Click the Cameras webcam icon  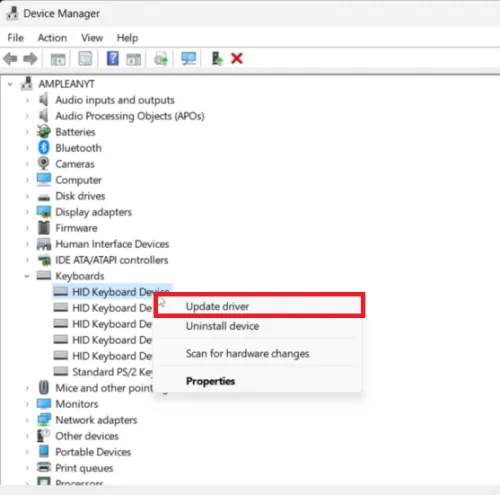pos(44,164)
